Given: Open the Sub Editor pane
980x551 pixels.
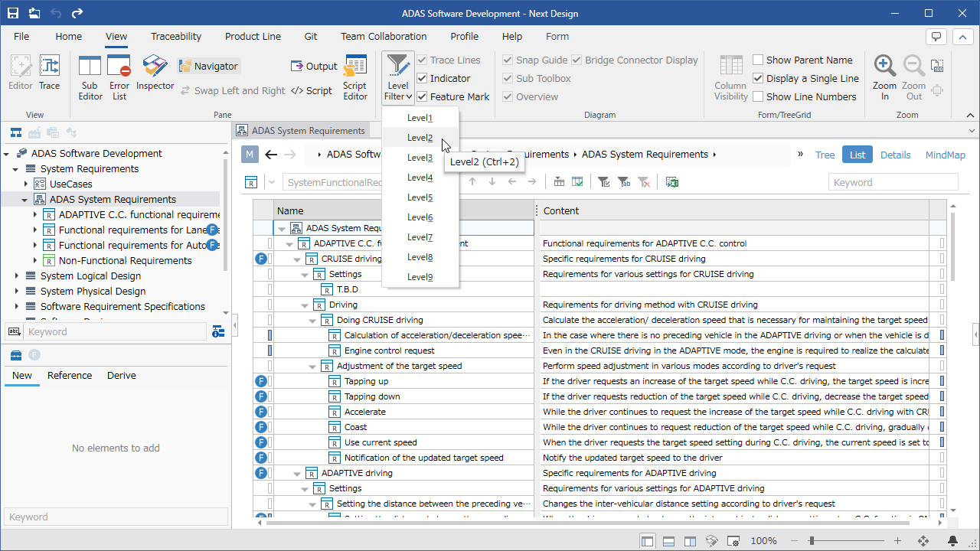Looking at the screenshot, I should [90, 77].
